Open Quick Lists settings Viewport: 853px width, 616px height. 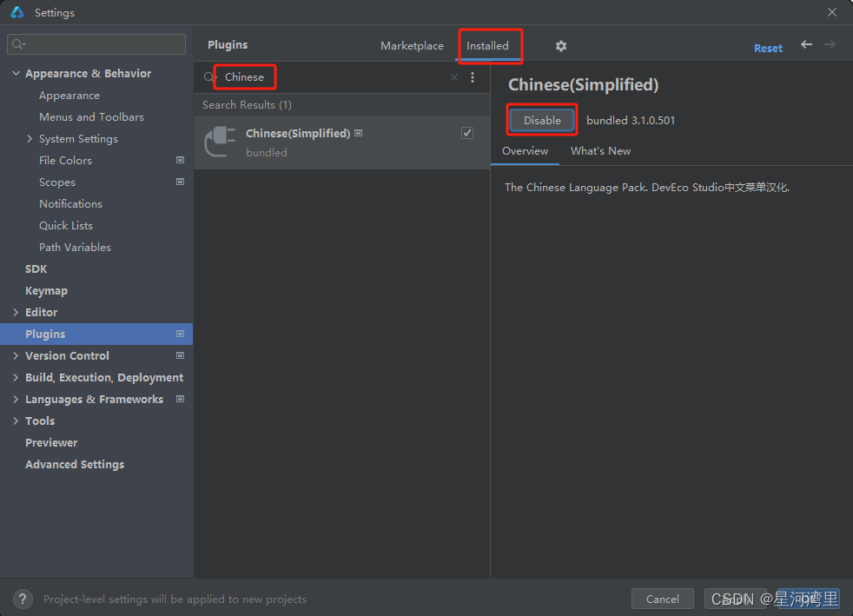[x=66, y=225]
